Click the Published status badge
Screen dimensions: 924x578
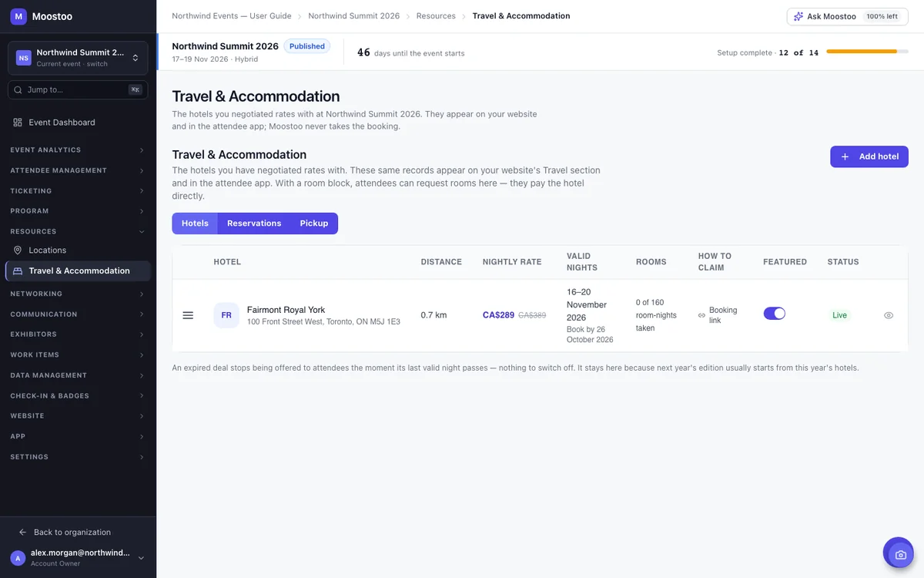click(x=307, y=46)
